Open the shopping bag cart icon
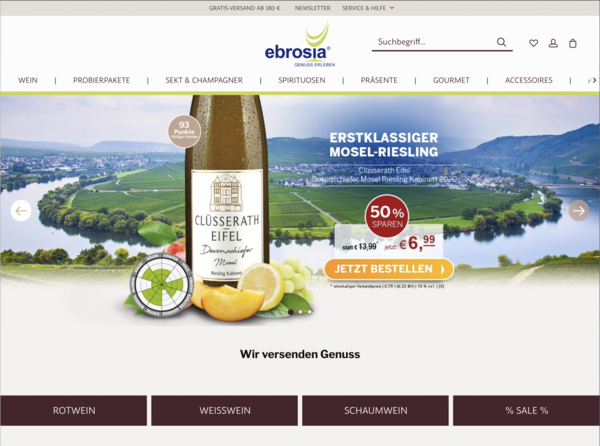This screenshot has width=600, height=446. pyautogui.click(x=572, y=43)
